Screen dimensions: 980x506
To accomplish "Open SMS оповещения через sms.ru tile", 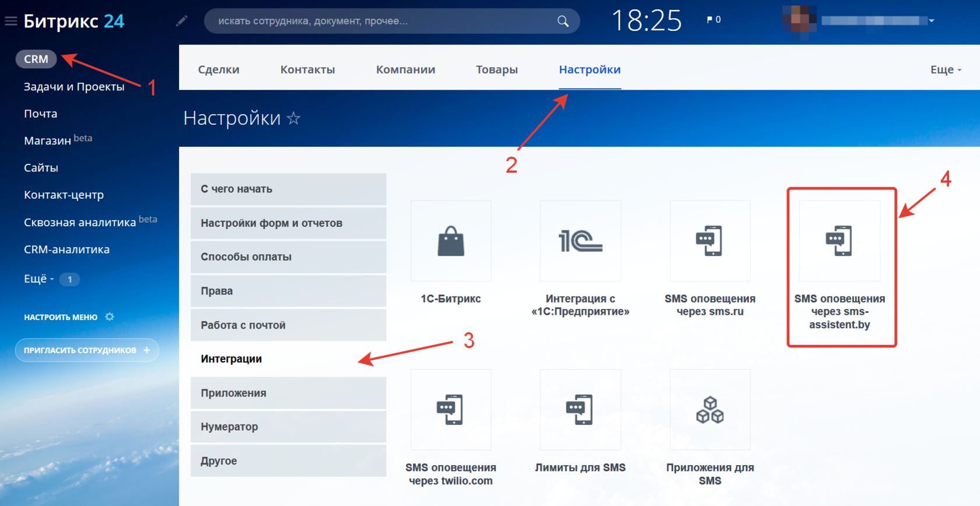I will point(710,241).
